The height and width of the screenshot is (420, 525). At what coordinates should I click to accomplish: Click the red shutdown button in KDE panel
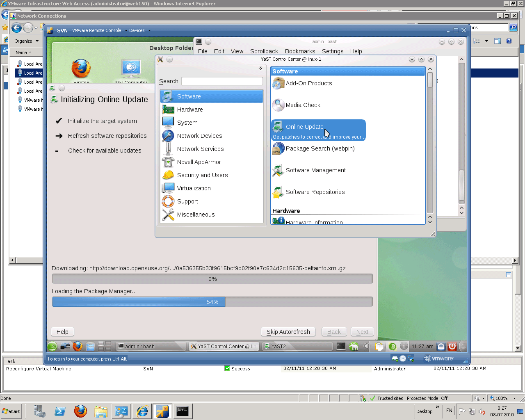pyautogui.click(x=452, y=347)
